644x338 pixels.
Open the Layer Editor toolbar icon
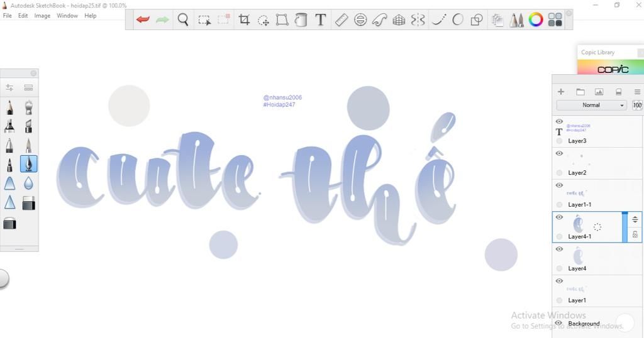pyautogui.click(x=497, y=19)
